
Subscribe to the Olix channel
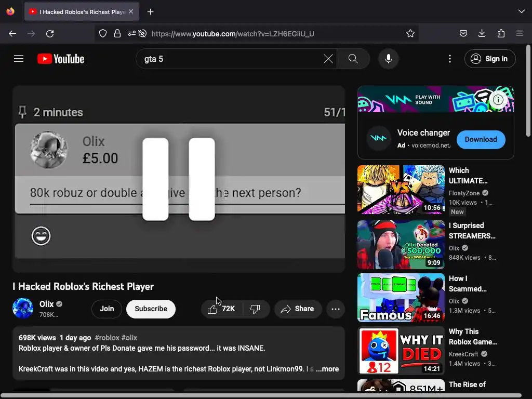(151, 309)
